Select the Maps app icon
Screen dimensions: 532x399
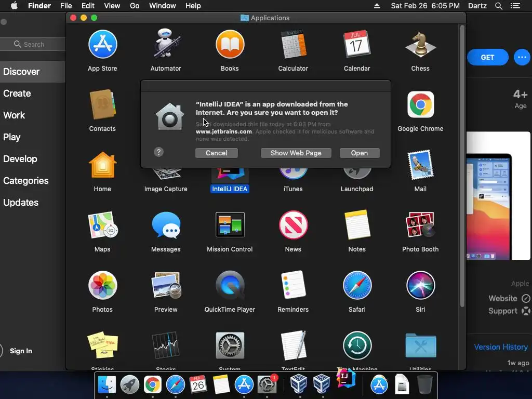pos(102,225)
